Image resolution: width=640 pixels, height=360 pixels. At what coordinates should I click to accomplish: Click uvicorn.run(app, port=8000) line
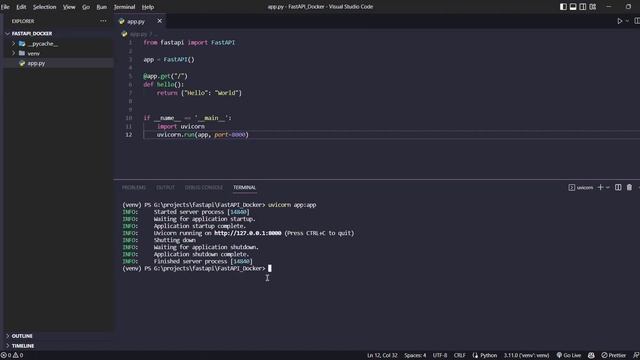click(x=202, y=135)
